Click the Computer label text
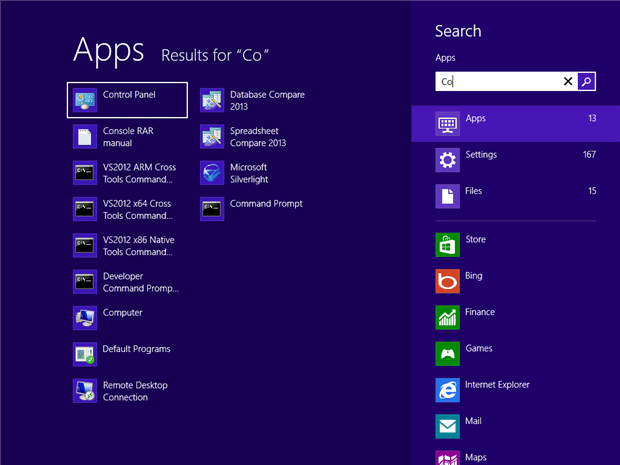Screen dimensions: 620x465 (123, 313)
